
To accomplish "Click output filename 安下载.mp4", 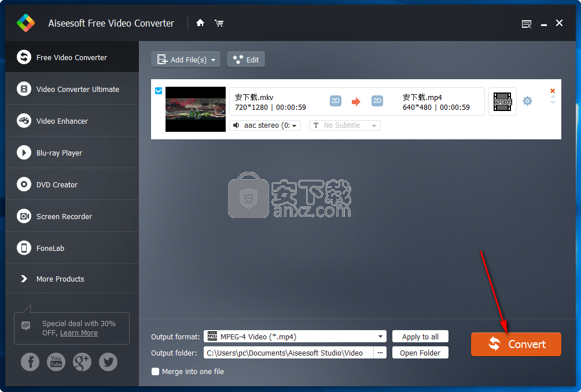I will (x=422, y=97).
